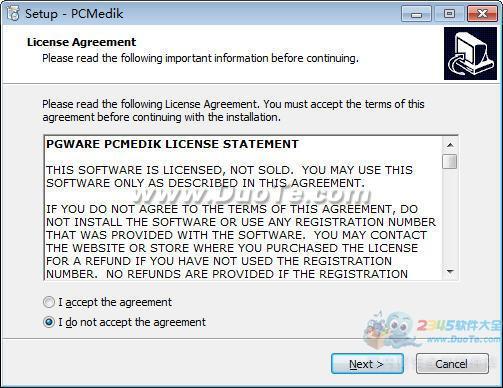The width and height of the screenshot is (503, 388).
Task: Close the Setup window with the X
Action: pyautogui.click(x=482, y=14)
